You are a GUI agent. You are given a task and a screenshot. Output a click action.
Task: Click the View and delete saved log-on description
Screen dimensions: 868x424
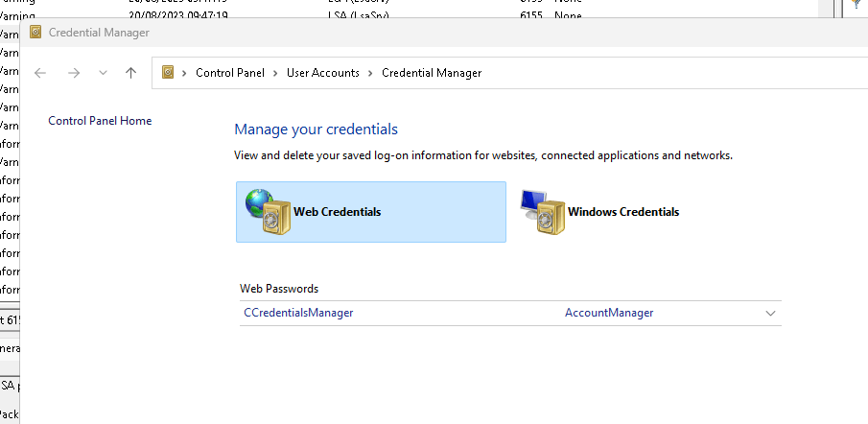483,155
